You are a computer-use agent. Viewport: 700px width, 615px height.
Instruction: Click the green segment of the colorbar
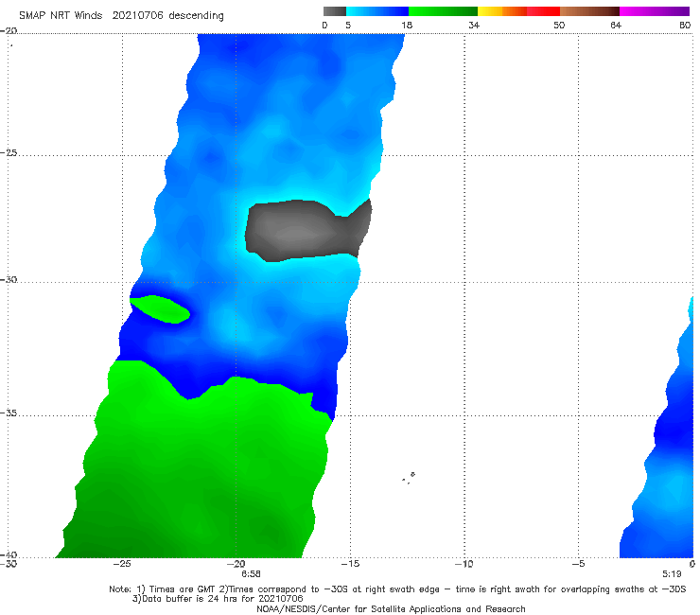(443, 11)
